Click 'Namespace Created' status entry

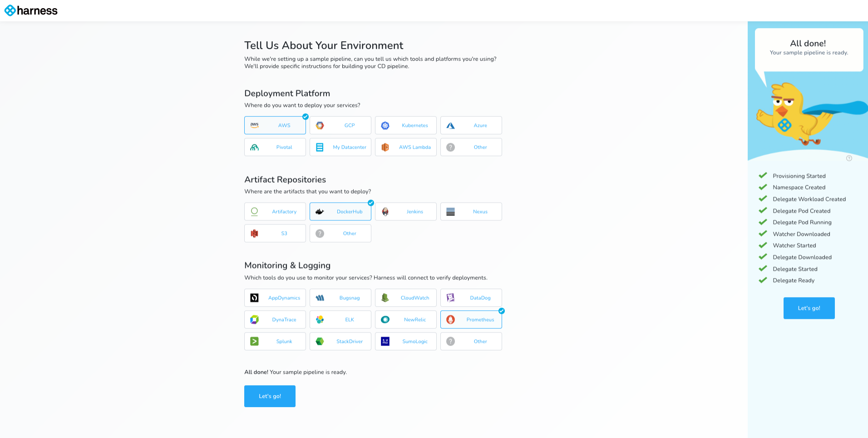coord(799,187)
